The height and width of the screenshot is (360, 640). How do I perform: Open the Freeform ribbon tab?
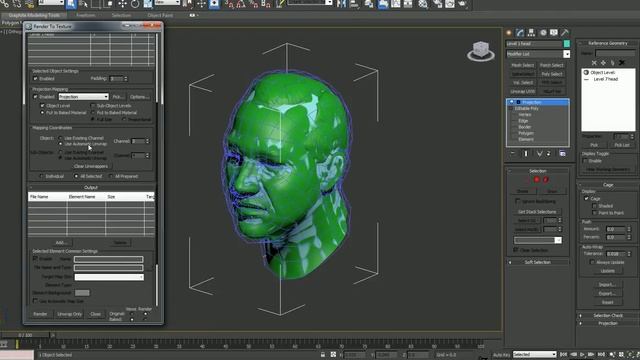86,16
